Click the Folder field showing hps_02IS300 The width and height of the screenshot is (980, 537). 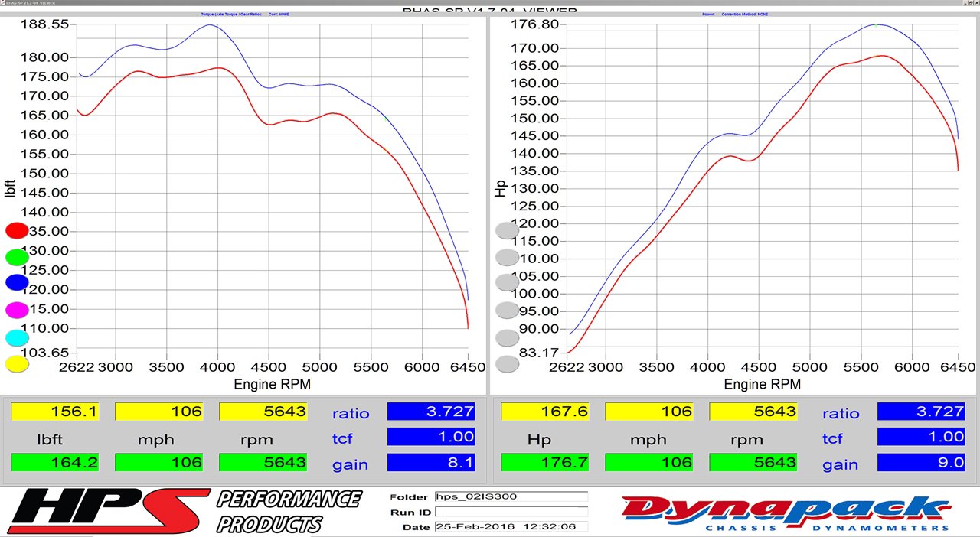pyautogui.click(x=511, y=496)
